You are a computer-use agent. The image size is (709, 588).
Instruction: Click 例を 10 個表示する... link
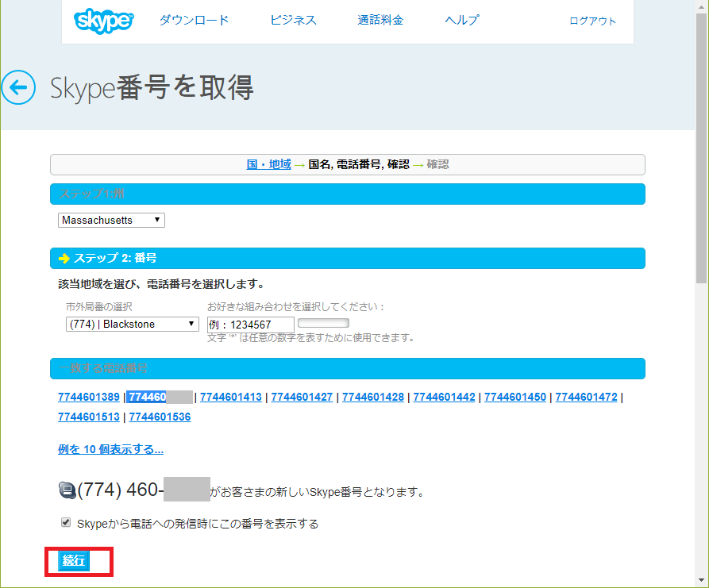(x=111, y=449)
